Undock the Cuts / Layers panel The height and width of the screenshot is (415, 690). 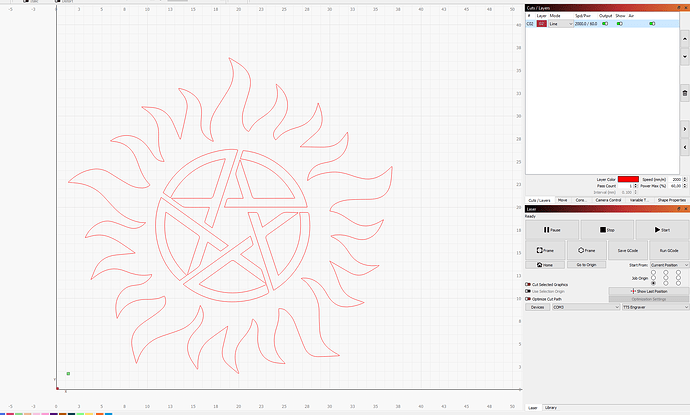pos(679,8)
